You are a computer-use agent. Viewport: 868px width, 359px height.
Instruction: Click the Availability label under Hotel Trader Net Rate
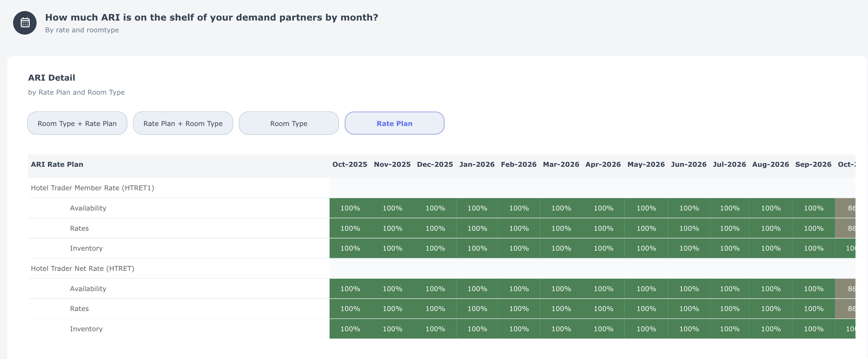coord(88,289)
